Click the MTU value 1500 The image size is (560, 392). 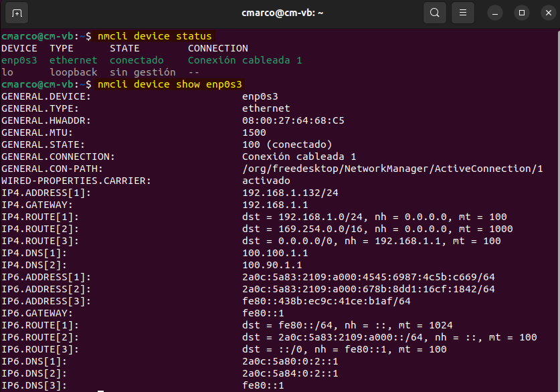pos(254,132)
